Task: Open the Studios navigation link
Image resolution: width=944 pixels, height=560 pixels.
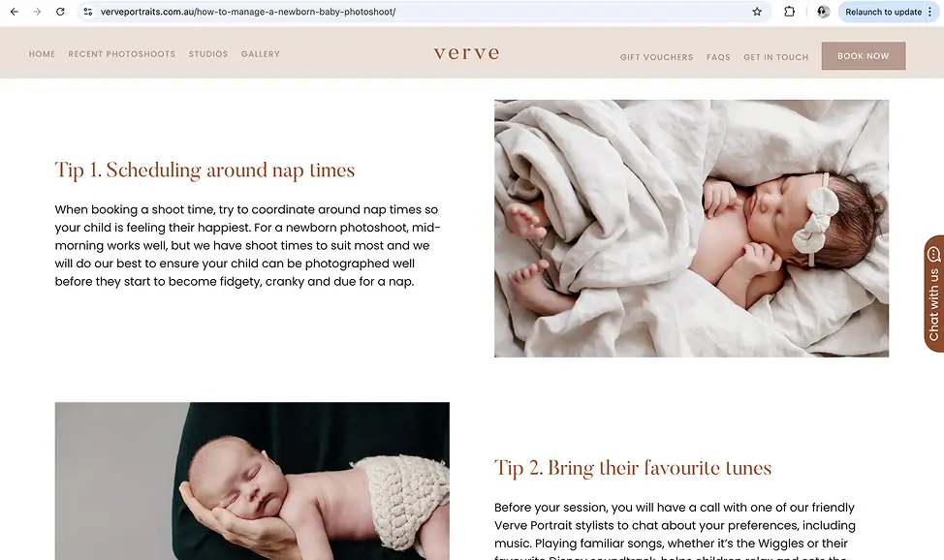Action: [x=208, y=54]
